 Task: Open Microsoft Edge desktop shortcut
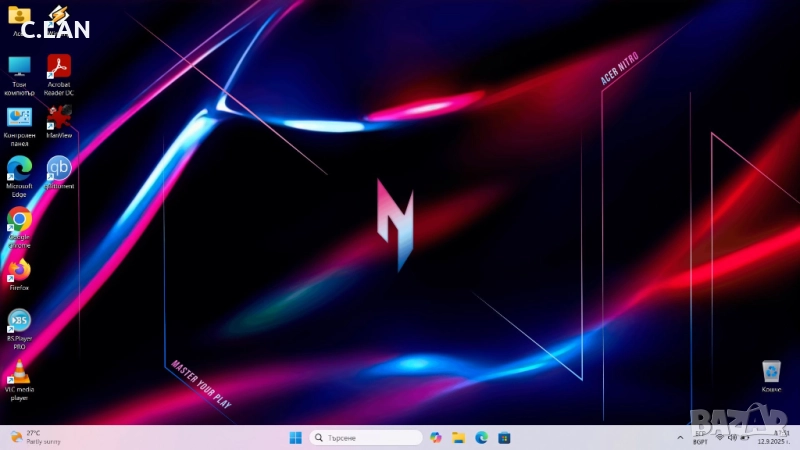tap(19, 168)
